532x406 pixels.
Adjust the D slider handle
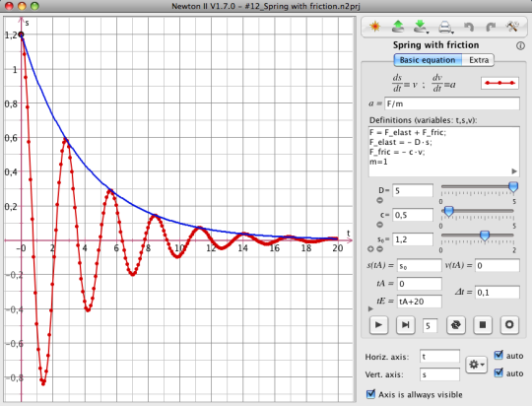click(x=513, y=186)
